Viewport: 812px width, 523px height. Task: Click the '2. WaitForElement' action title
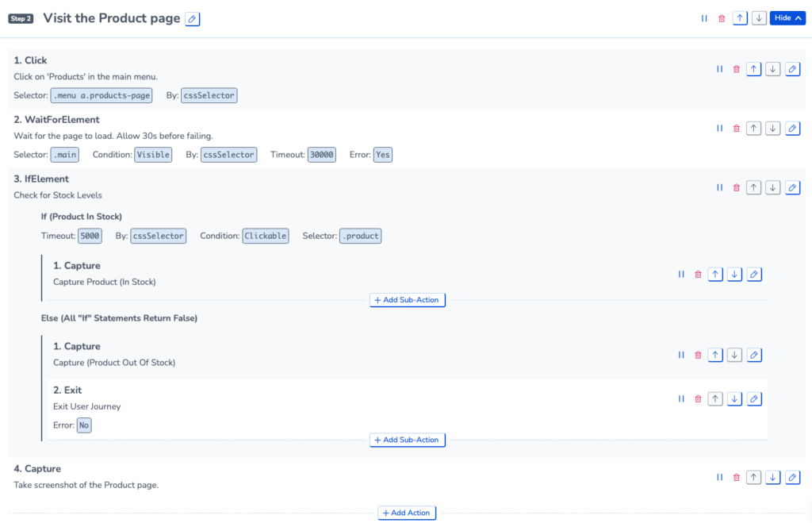point(56,120)
